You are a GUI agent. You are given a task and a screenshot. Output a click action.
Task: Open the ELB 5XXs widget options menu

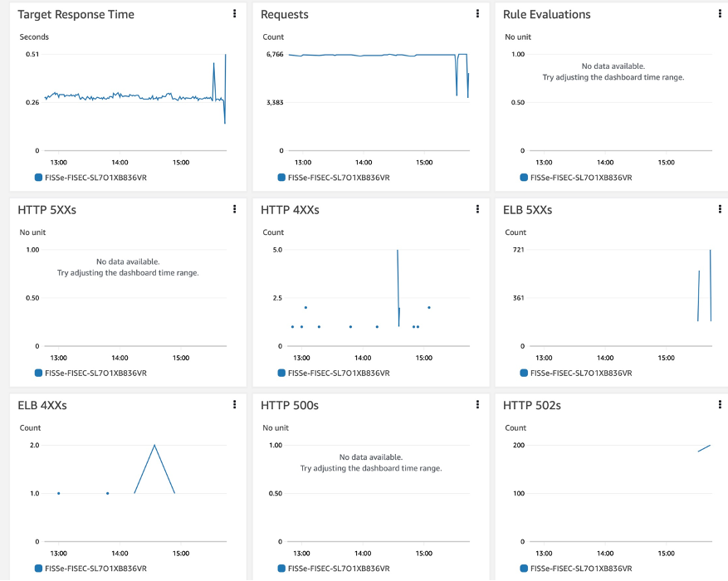click(719, 209)
